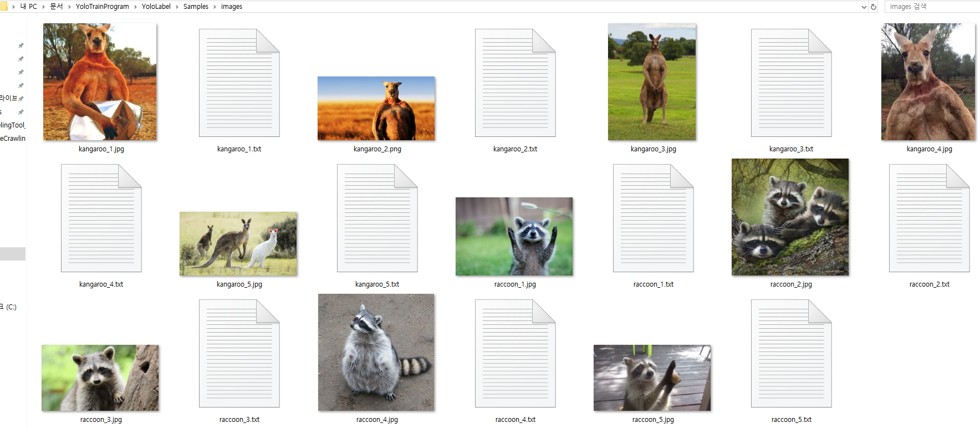
Task: Select the kangaroo_5.txt file icon
Action: coord(377,218)
